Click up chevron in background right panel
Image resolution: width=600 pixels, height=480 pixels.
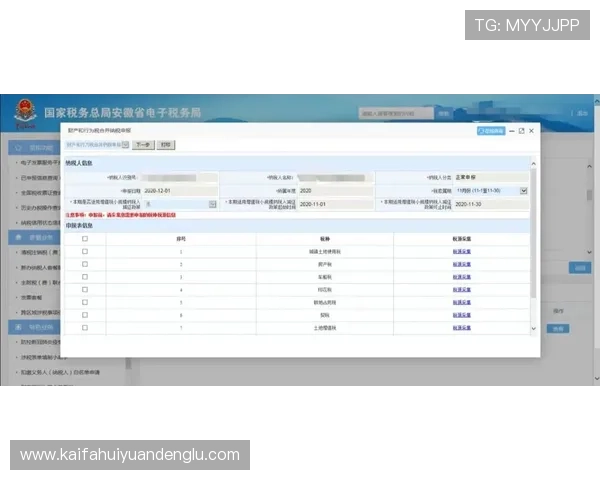pos(589,167)
